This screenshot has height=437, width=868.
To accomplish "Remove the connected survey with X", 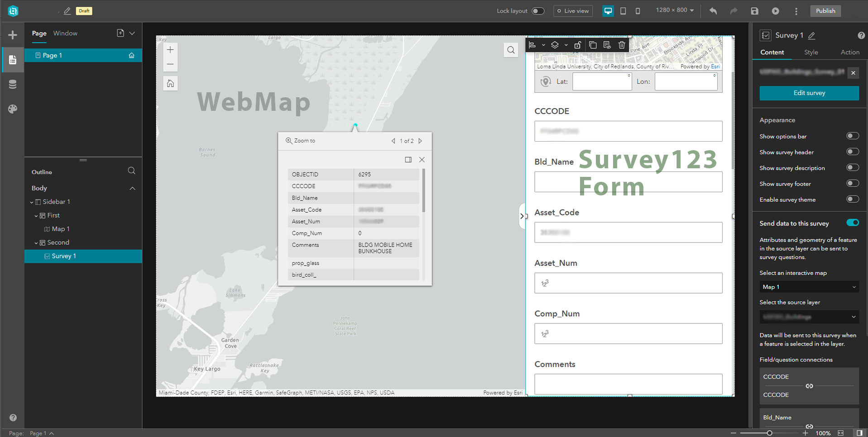I will coord(854,72).
